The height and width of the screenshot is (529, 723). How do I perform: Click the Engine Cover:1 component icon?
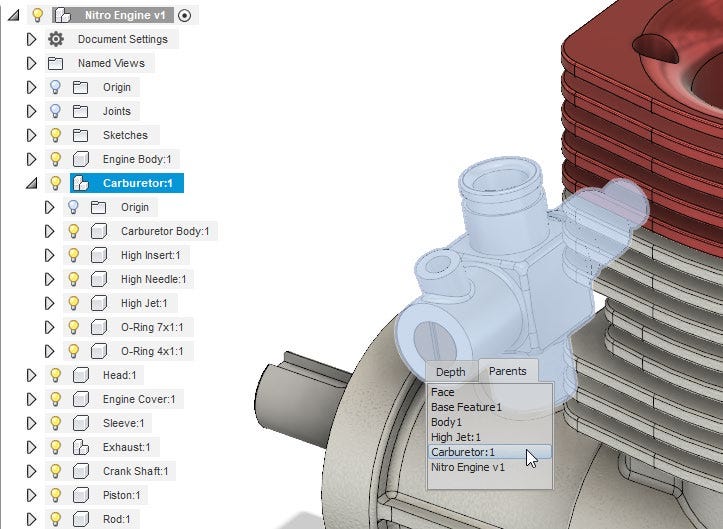coord(81,399)
